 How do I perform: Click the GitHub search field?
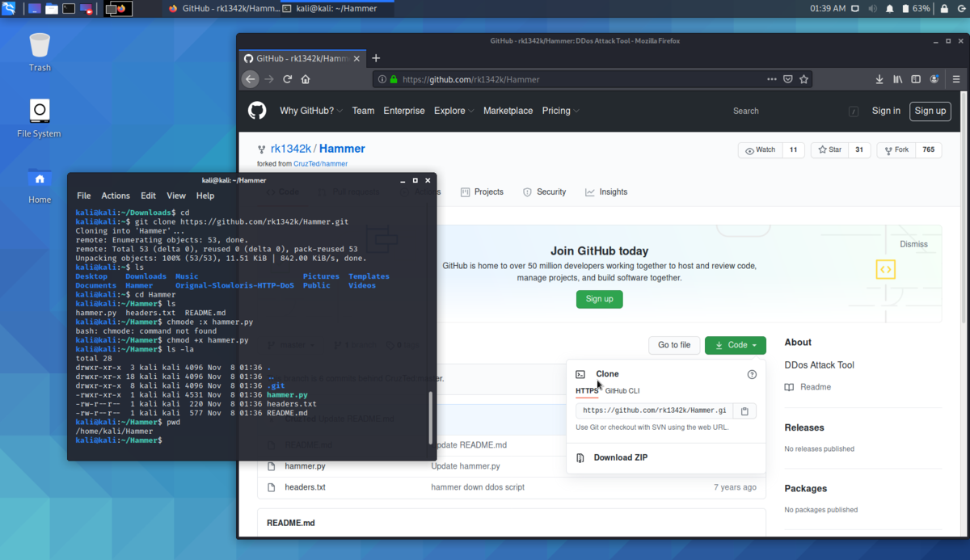pos(793,111)
